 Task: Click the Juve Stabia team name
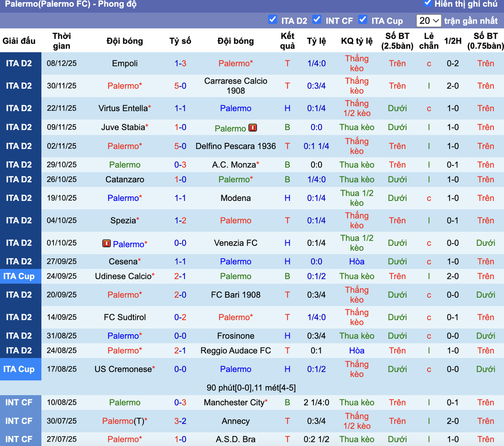click(123, 128)
